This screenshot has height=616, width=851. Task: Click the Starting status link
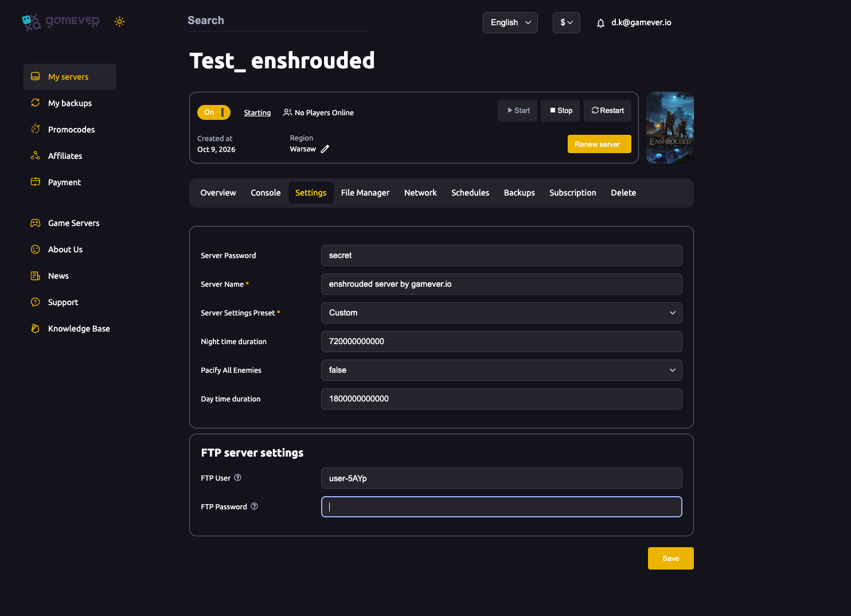point(257,112)
